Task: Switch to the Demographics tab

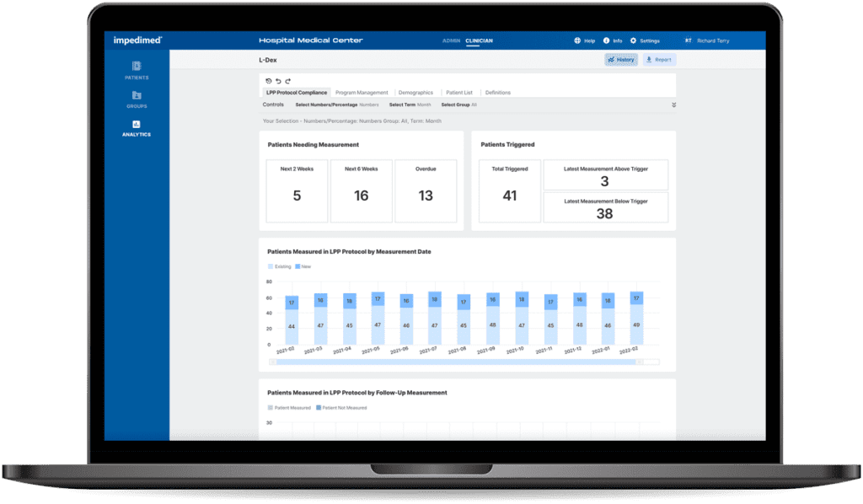Action: click(x=415, y=93)
